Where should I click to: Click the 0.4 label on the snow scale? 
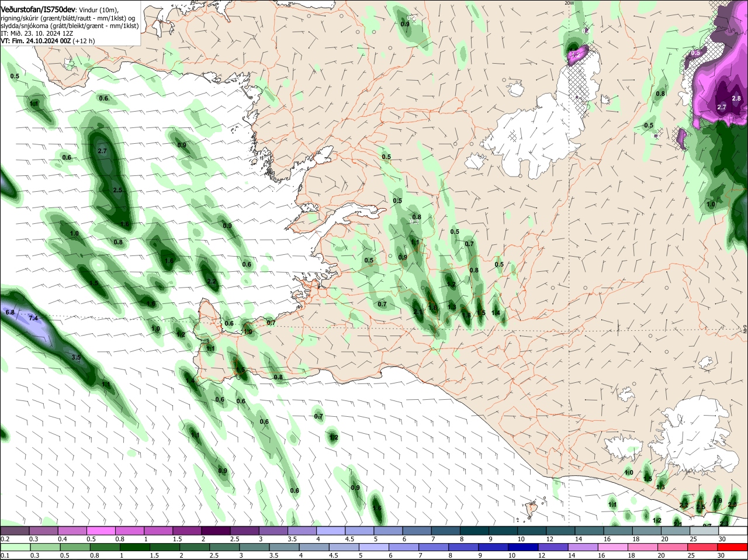point(63,539)
